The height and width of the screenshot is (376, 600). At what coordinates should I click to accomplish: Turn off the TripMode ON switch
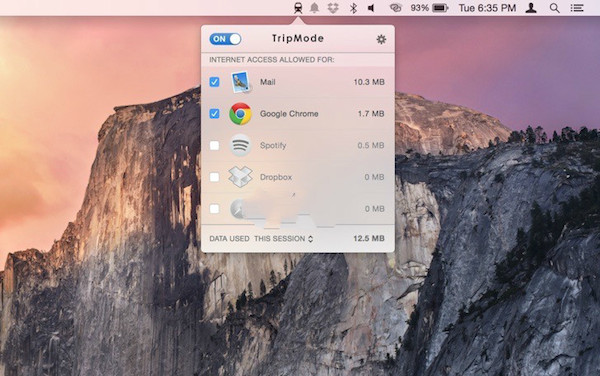pos(225,39)
